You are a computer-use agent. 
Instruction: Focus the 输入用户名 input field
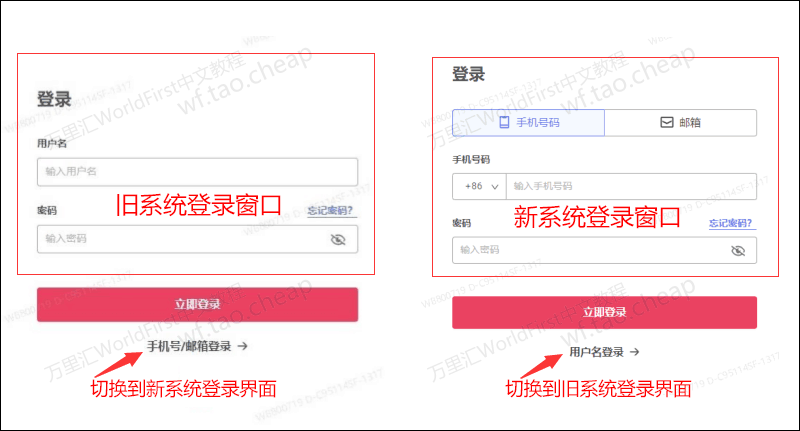[x=197, y=172]
